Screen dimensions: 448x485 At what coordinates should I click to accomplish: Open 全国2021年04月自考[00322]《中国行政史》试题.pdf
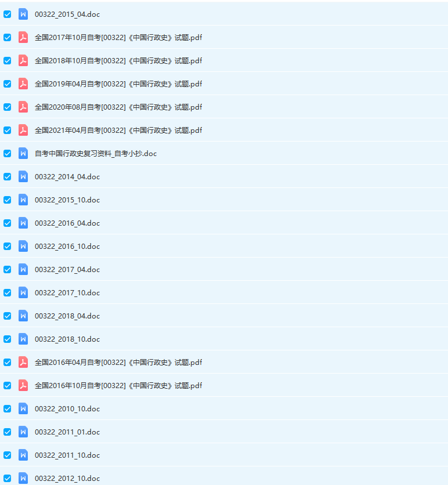(118, 130)
